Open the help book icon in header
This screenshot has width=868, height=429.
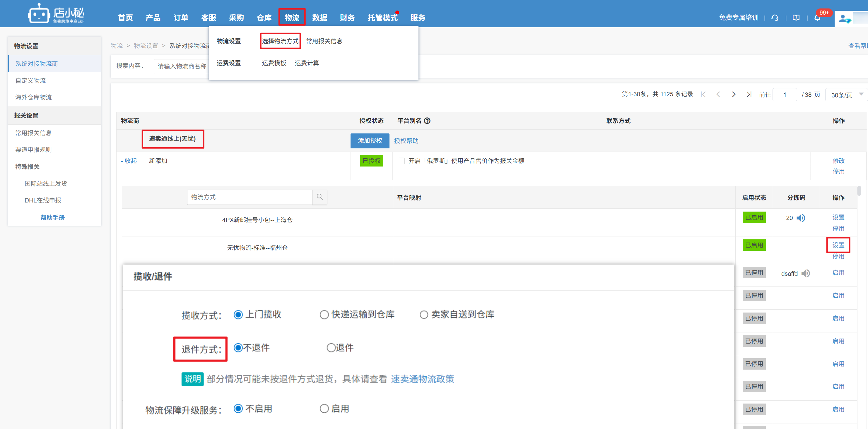796,18
